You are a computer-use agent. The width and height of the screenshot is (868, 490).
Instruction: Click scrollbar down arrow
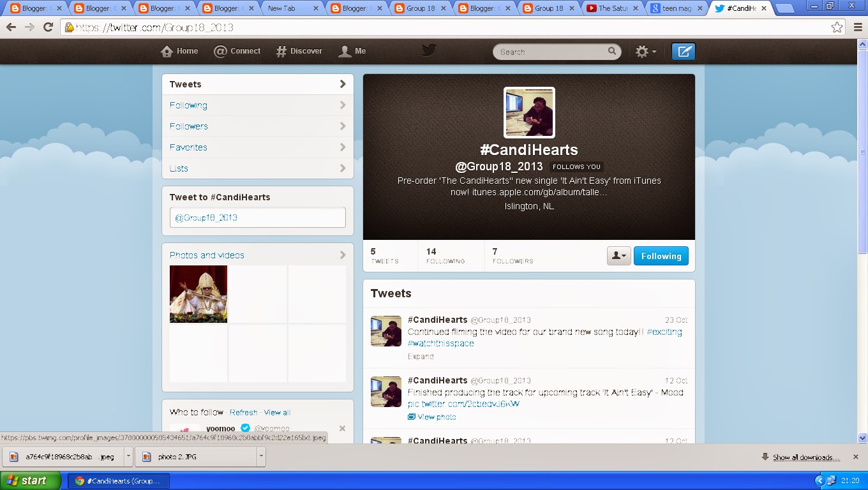863,438
